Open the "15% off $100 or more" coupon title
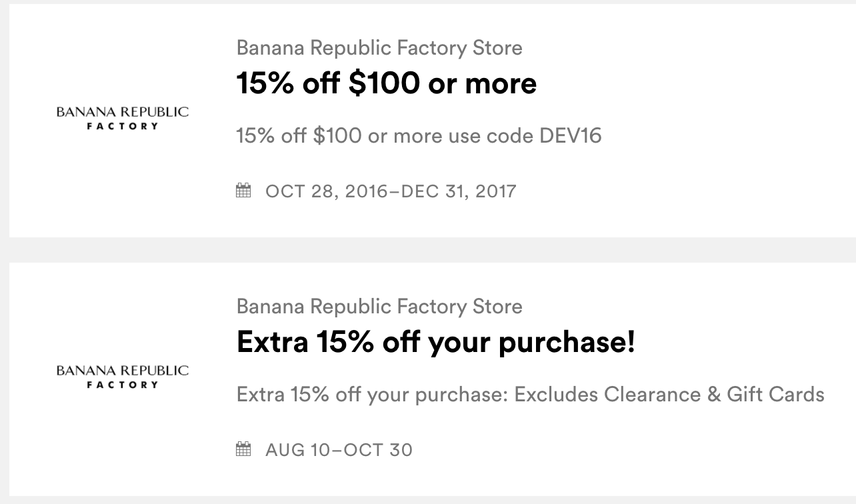 click(x=387, y=83)
